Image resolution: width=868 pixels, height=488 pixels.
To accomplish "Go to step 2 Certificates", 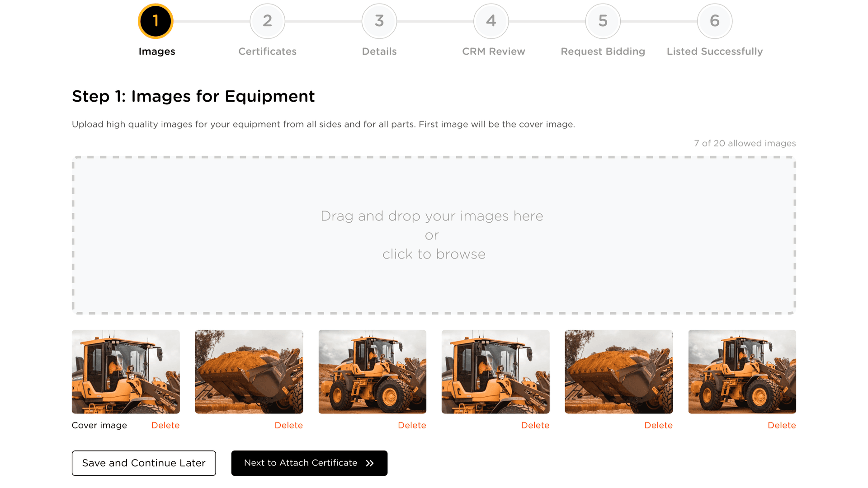I will pos(267,21).
